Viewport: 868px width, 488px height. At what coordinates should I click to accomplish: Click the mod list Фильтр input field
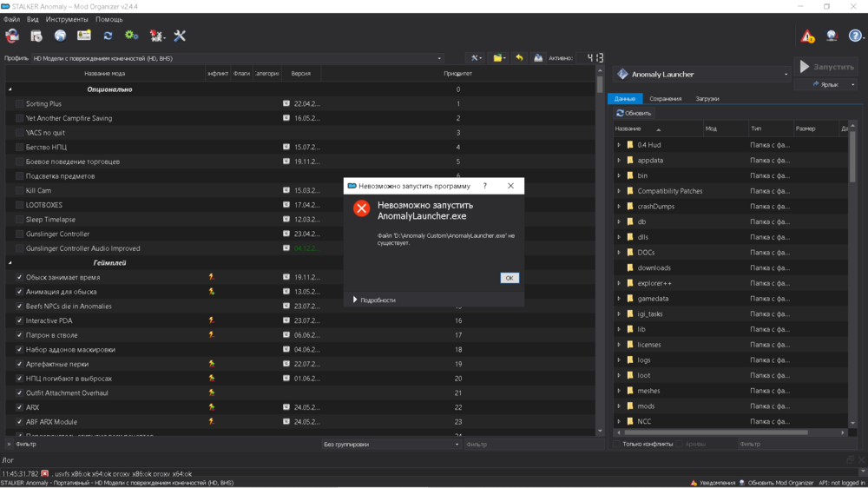[165, 445]
